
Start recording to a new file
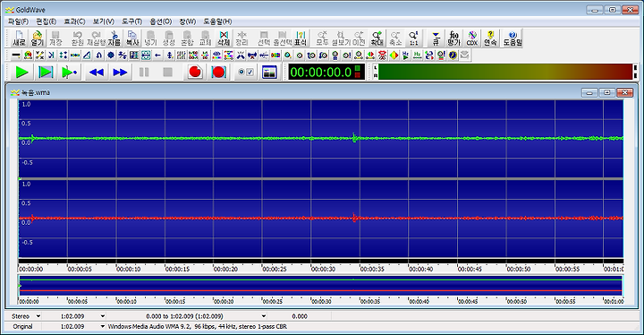(x=195, y=72)
